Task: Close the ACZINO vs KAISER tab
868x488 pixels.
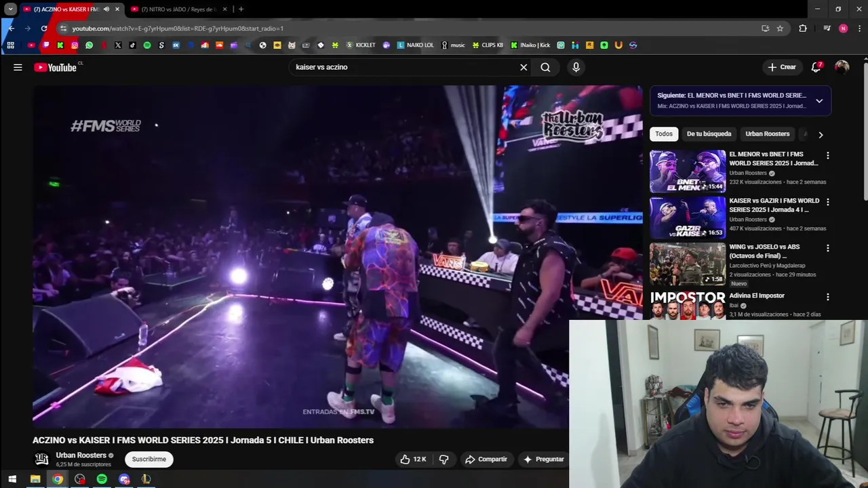Action: coord(117,9)
